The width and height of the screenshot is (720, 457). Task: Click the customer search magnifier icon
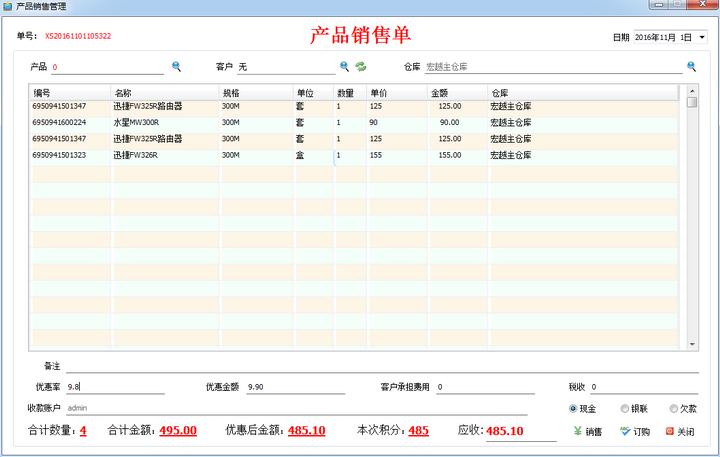coord(344,67)
